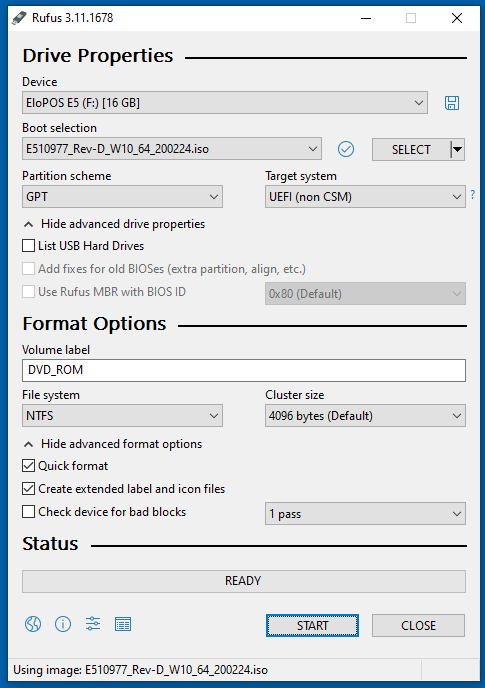This screenshot has width=485, height=688.
Task: Toggle Create extended label and icon files
Action: coord(29,488)
